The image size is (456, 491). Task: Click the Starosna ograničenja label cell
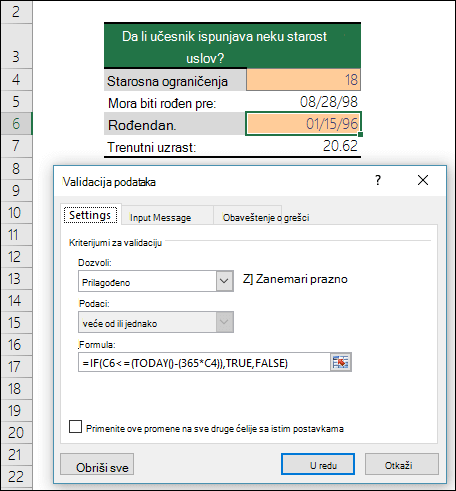click(x=175, y=80)
